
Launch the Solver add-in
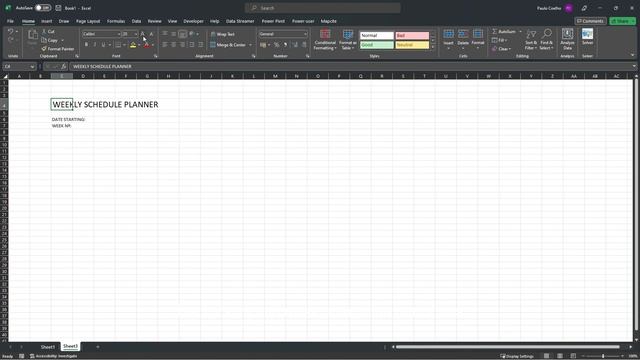pyautogui.click(x=587, y=37)
